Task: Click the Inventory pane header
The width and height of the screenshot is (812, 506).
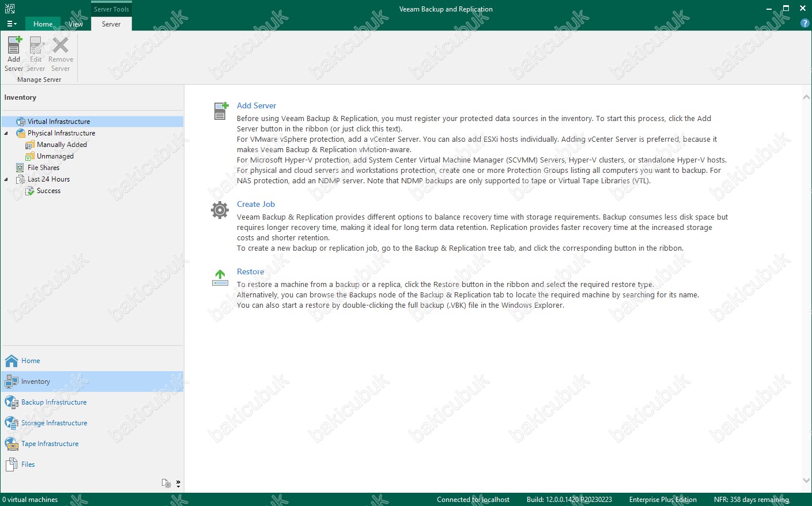Action: click(x=20, y=97)
